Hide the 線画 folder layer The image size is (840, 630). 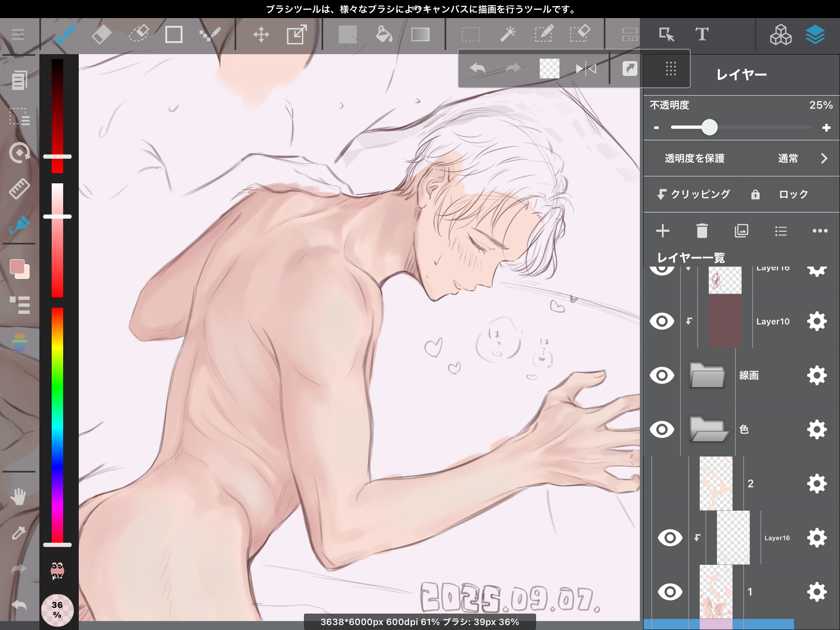click(662, 375)
